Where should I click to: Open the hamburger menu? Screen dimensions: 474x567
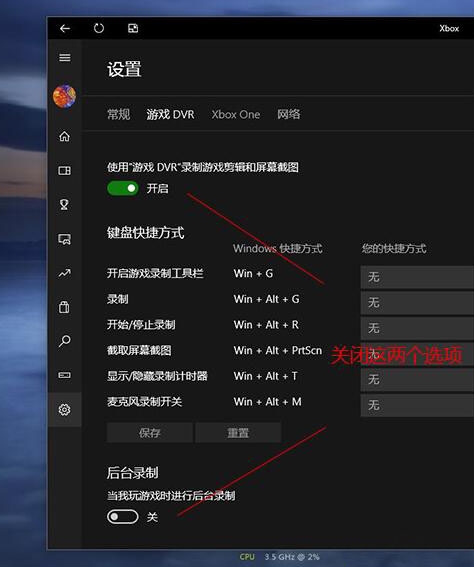(x=65, y=57)
